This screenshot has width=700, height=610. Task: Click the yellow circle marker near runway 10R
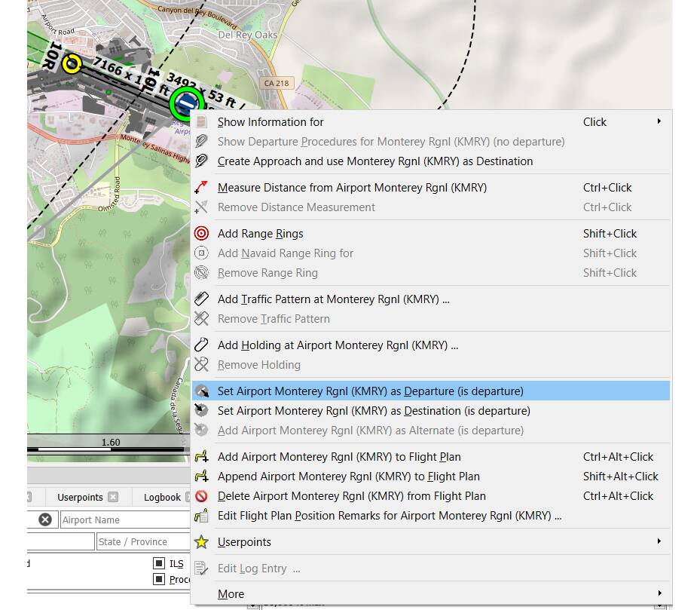click(72, 64)
